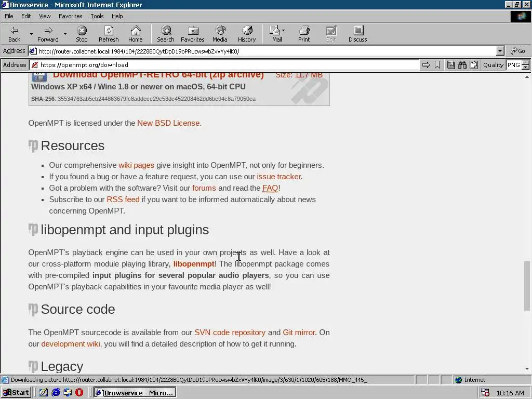Open the Help menu
Viewport: 532px width, 399px height.
click(117, 16)
